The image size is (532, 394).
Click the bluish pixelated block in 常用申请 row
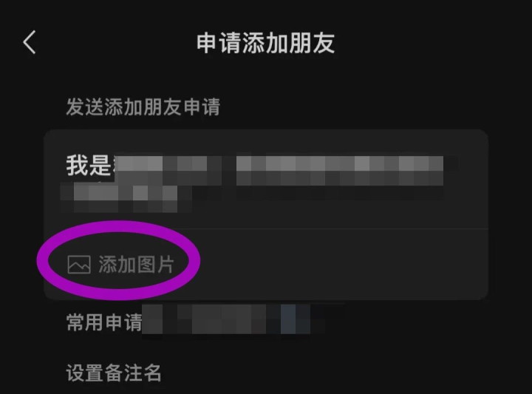tap(288, 319)
